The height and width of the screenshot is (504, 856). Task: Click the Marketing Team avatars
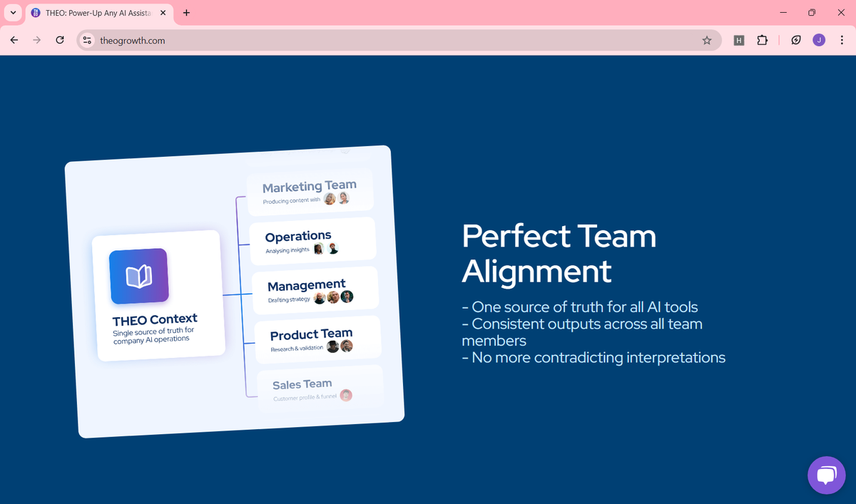tap(337, 199)
